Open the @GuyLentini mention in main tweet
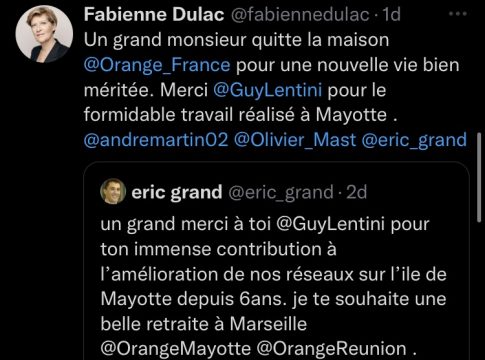 tap(268, 91)
